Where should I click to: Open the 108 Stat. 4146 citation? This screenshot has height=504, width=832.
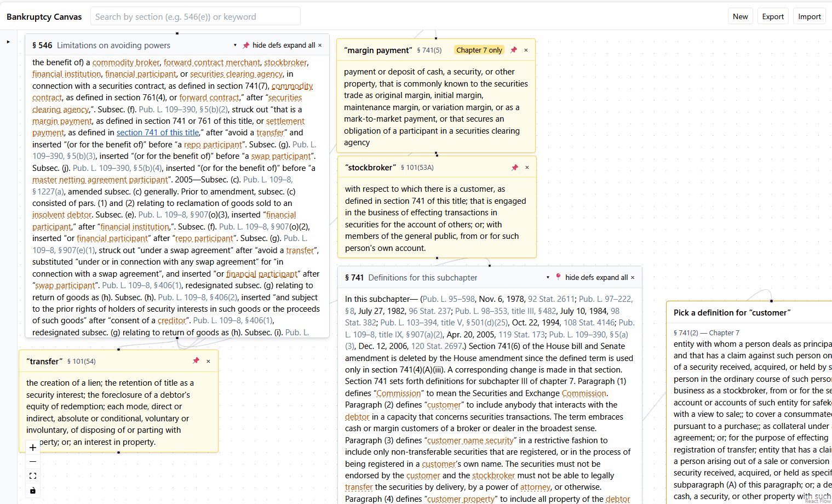tap(589, 323)
